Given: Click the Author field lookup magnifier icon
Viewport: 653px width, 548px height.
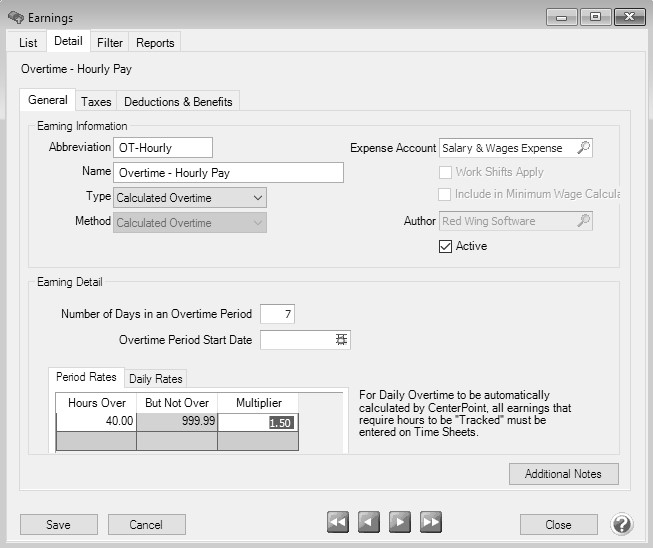Looking at the screenshot, I should coord(584,221).
